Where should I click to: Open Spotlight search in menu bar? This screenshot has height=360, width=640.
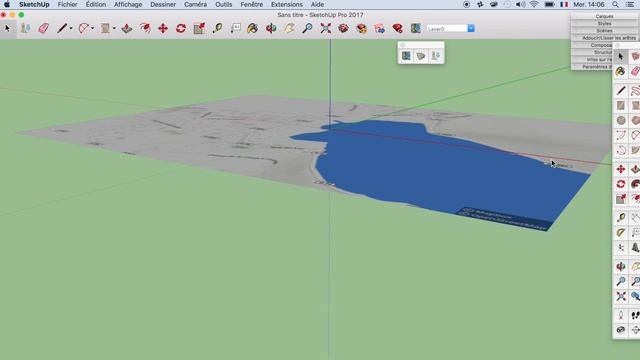point(615,4)
